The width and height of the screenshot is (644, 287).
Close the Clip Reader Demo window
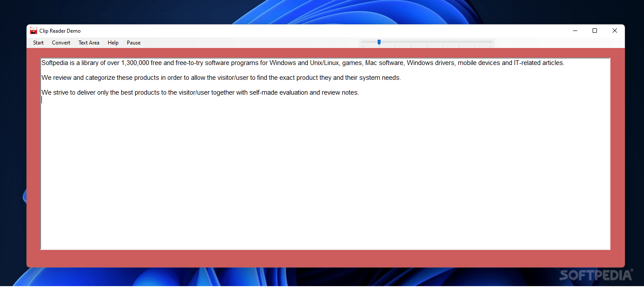615,31
